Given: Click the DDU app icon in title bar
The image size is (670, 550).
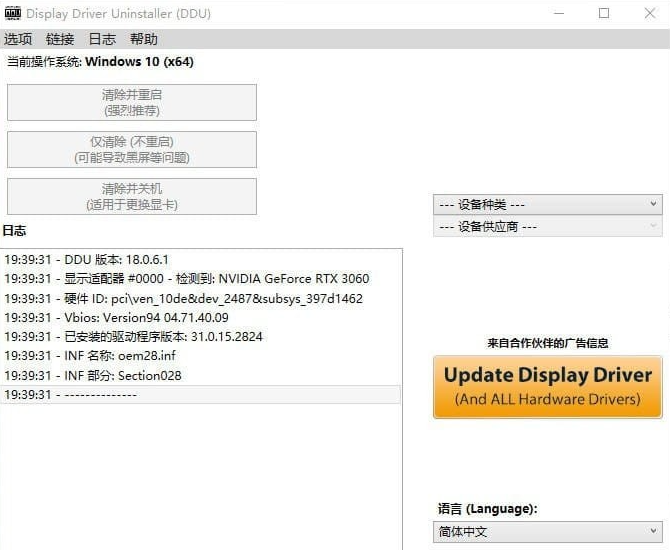Looking at the screenshot, I should pyautogui.click(x=12, y=13).
